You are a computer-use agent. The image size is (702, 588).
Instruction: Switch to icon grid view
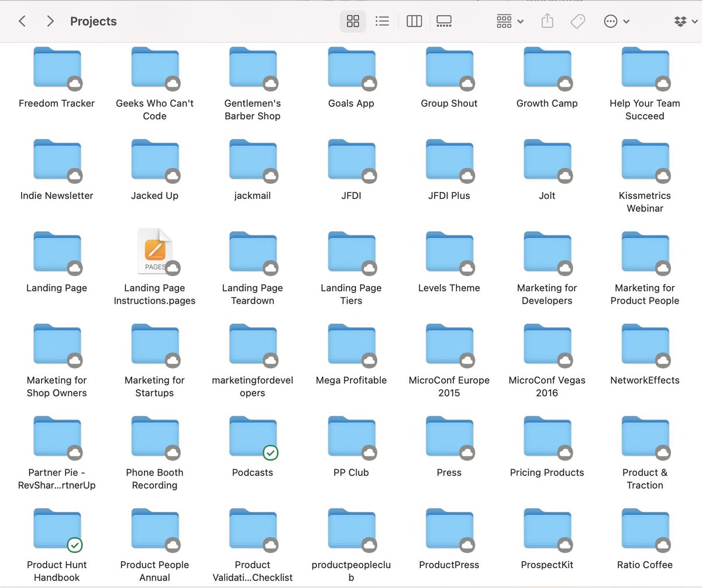pyautogui.click(x=353, y=22)
